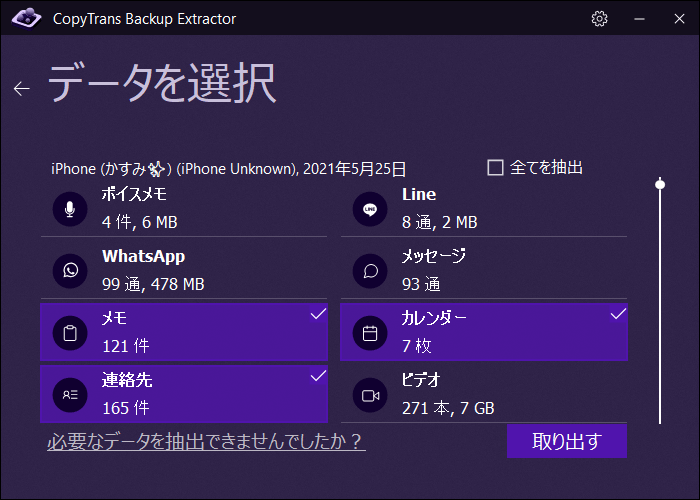Click the text "93 通"
Image resolution: width=700 pixels, height=500 pixels.
[x=421, y=284]
